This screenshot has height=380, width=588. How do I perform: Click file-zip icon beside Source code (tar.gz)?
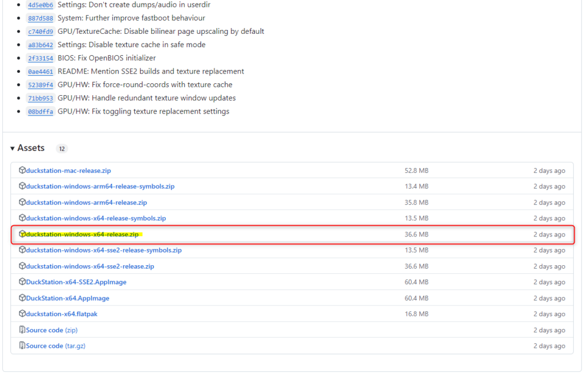[x=22, y=345]
